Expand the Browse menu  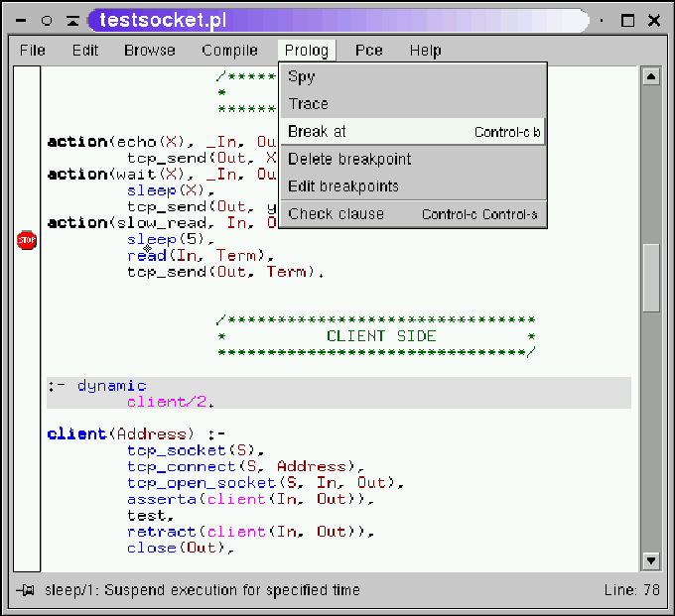(150, 51)
